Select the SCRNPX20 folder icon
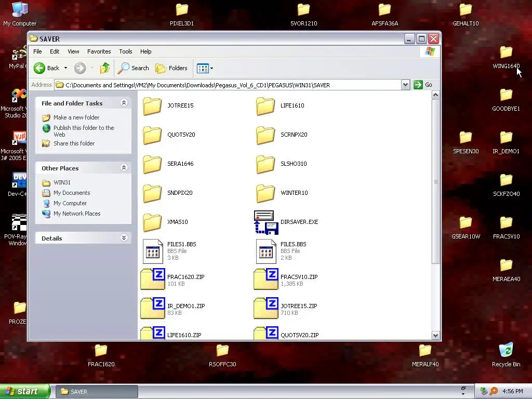 pyautogui.click(x=265, y=135)
